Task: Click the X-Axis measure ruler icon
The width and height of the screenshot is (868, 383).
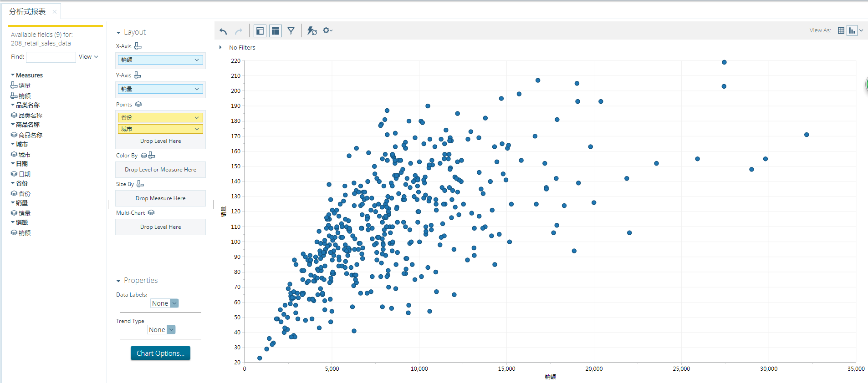Action: [138, 46]
